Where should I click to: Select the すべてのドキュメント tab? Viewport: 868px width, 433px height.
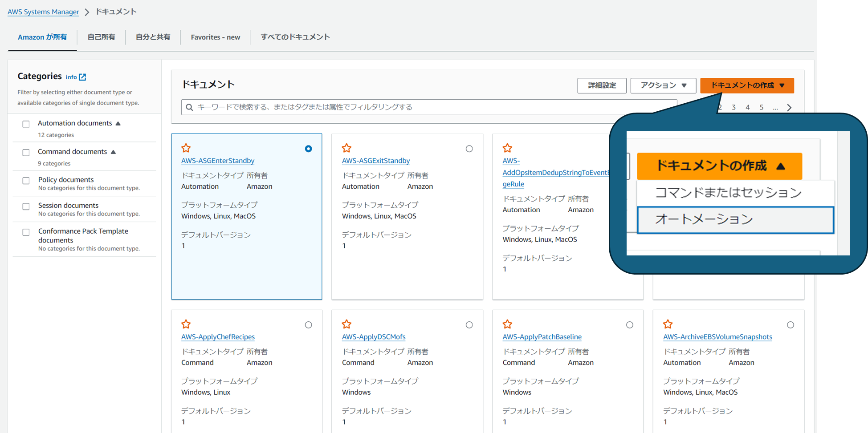point(295,37)
